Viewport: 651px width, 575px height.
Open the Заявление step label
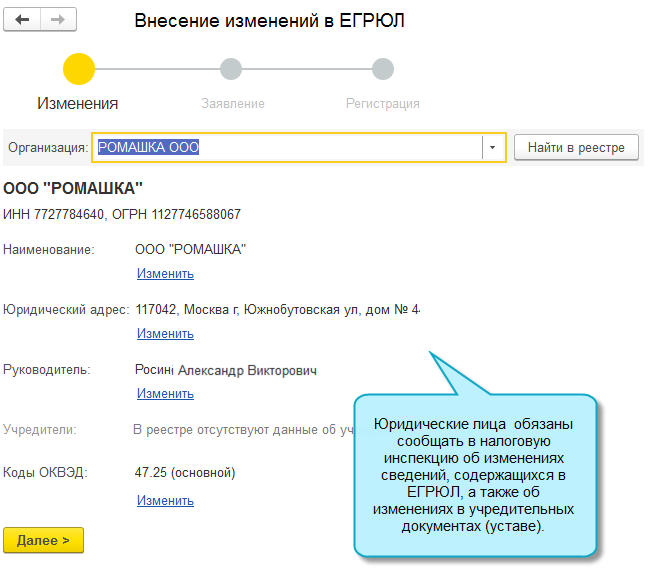(x=233, y=103)
